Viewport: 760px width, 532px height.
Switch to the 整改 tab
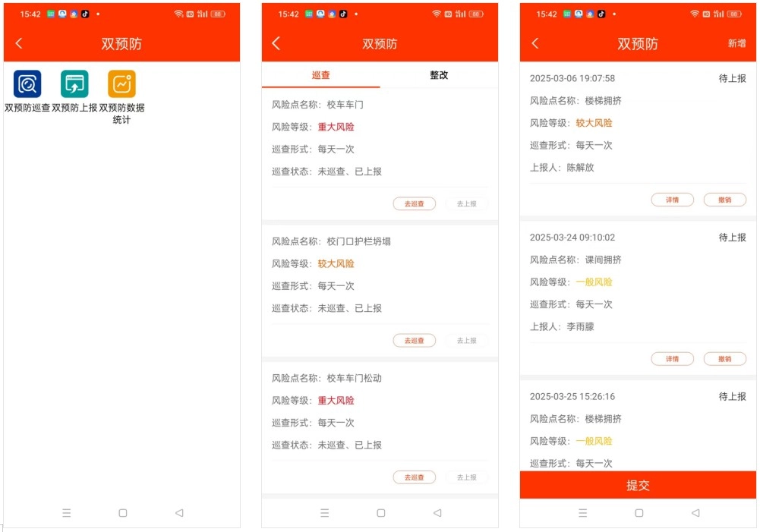click(x=439, y=75)
